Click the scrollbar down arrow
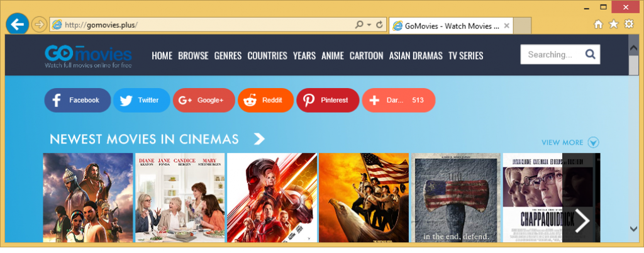The width and height of the screenshot is (644, 253). [x=634, y=228]
